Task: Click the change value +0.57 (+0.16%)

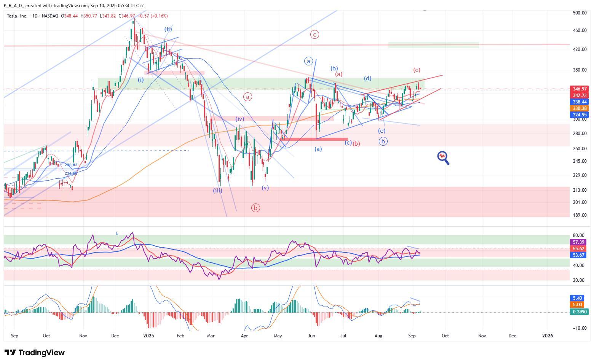Action: [x=153, y=16]
